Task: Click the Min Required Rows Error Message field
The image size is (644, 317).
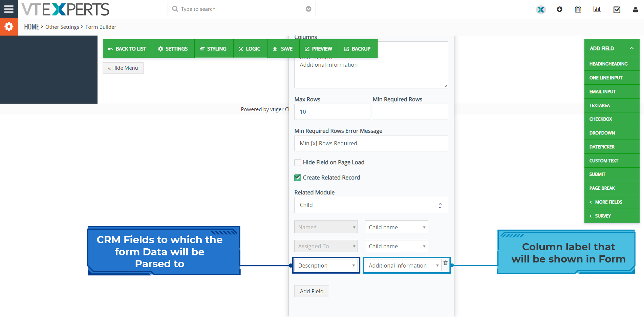Action: (x=371, y=143)
